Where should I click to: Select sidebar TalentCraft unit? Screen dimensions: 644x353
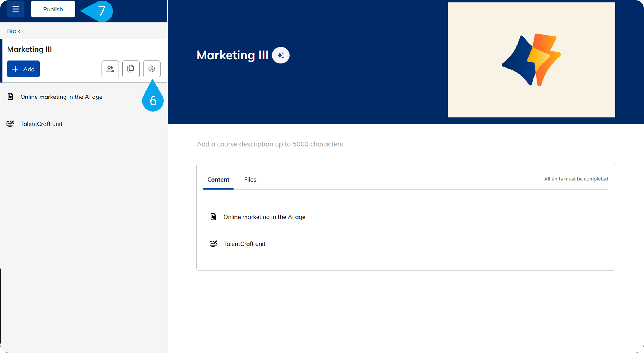(x=41, y=124)
